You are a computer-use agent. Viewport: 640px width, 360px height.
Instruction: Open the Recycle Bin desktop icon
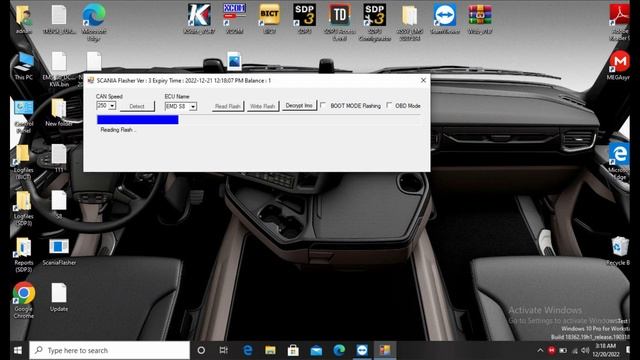click(619, 251)
